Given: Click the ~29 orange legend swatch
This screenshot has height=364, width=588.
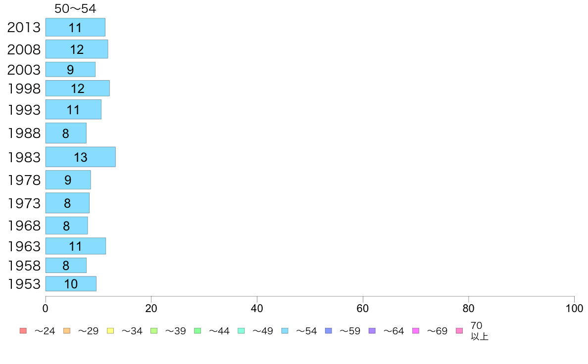Looking at the screenshot, I should (67, 331).
